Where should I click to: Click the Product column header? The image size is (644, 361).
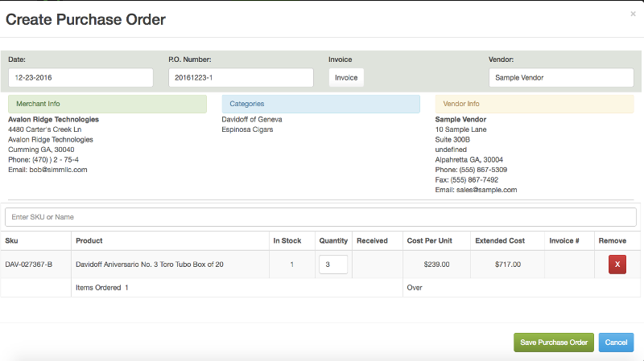point(89,240)
